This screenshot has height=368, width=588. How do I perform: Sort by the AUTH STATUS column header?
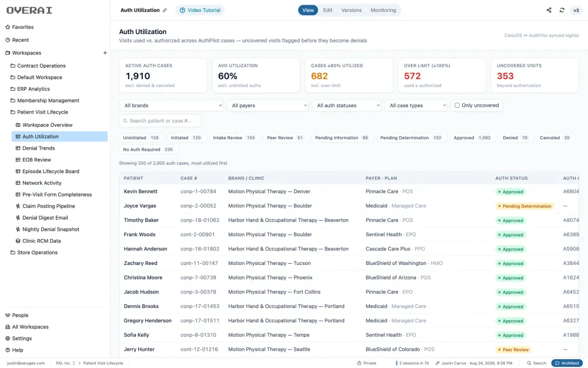point(511,178)
